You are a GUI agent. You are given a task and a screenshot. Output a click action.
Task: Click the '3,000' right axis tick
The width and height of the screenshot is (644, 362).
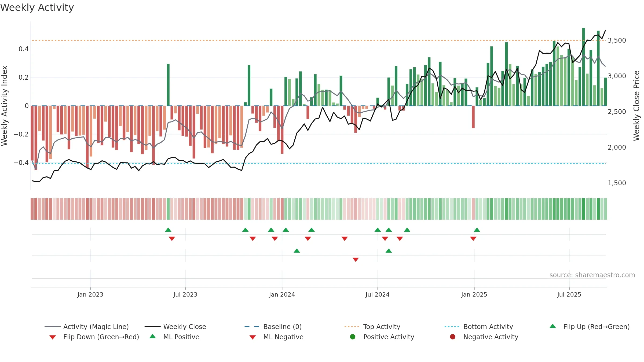tap(617, 76)
